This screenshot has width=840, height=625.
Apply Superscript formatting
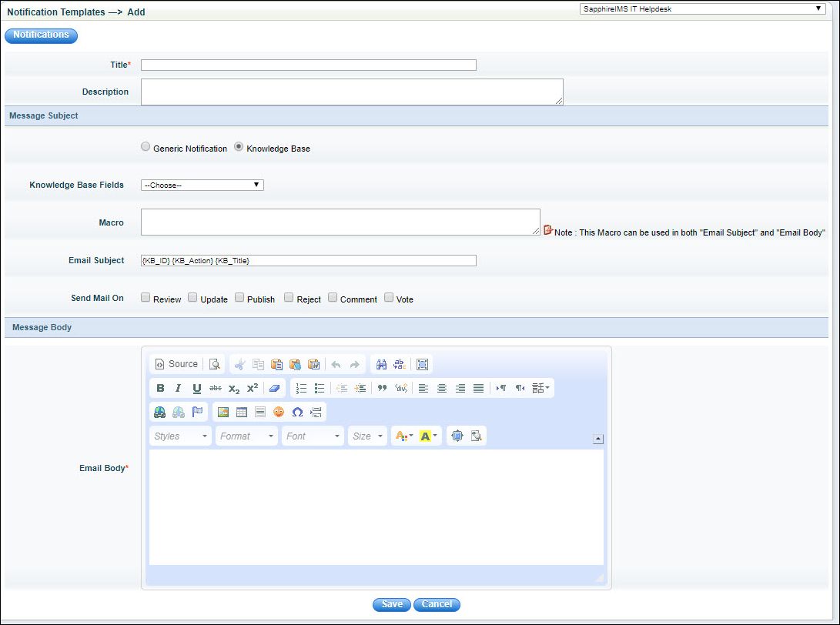click(x=253, y=388)
